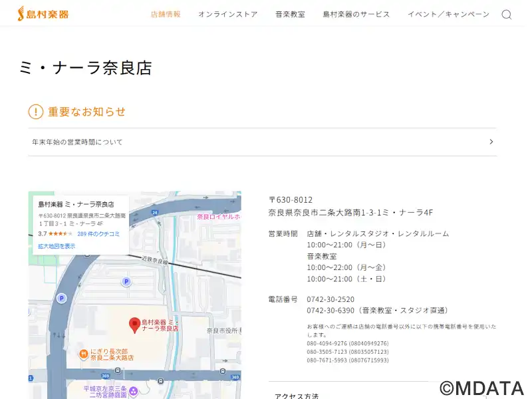Open the イベント／キャンペーン menu
This screenshot has height=399, width=532.
[x=448, y=14]
